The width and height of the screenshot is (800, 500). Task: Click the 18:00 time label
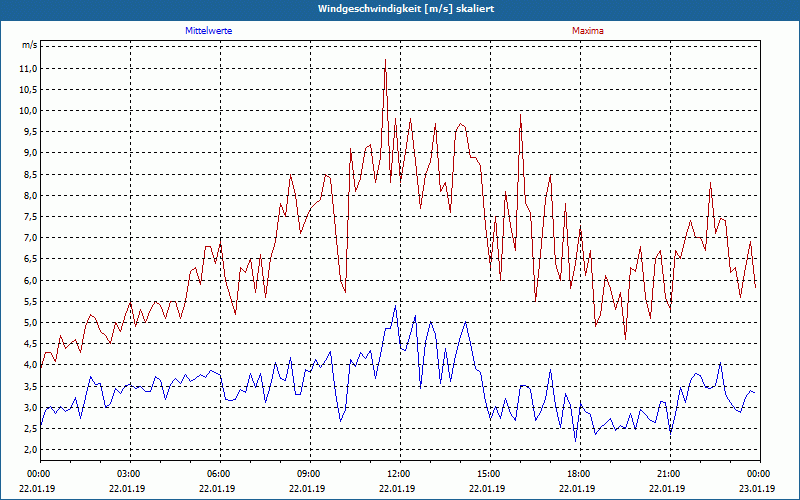577,474
